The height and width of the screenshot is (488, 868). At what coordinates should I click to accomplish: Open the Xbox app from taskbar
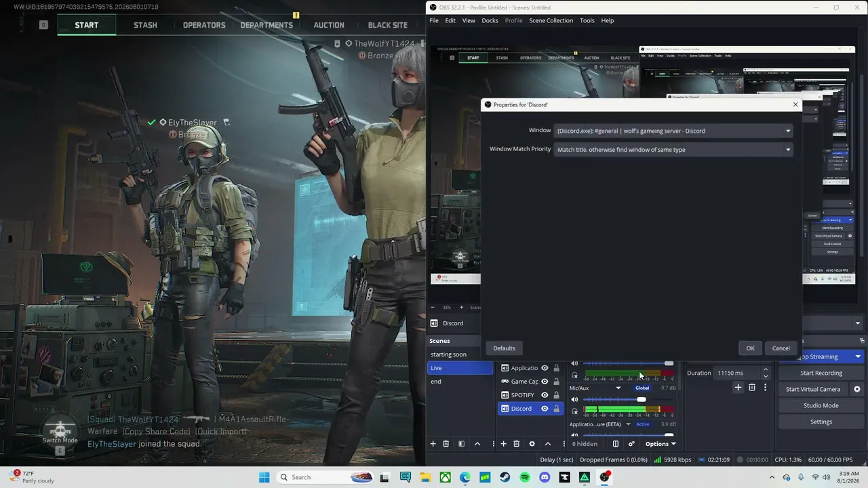click(446, 477)
